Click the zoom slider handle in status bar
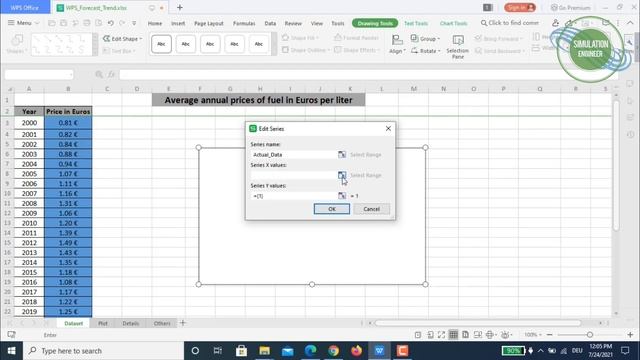The width and height of the screenshot is (640, 360). 590,335
